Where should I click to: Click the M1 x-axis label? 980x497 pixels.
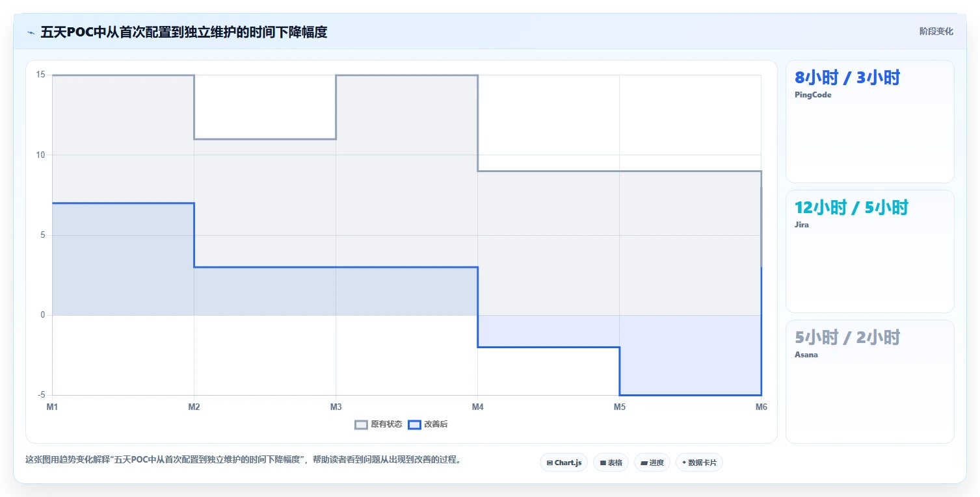pos(52,407)
